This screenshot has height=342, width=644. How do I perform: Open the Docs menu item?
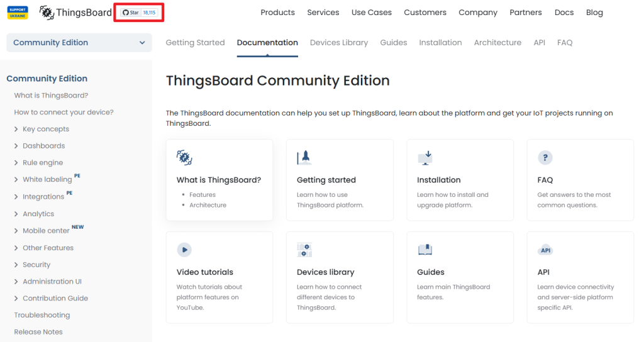pos(564,13)
